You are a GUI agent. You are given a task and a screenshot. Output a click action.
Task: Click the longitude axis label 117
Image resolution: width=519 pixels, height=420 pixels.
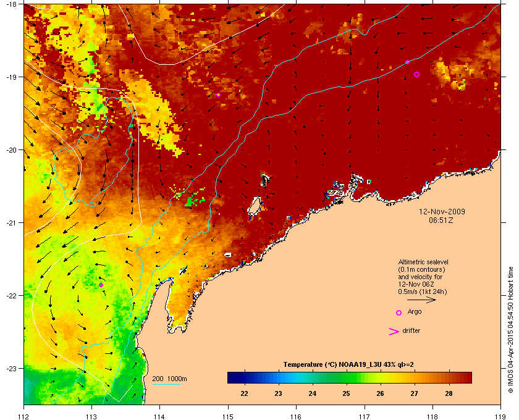pyautogui.click(x=365, y=416)
